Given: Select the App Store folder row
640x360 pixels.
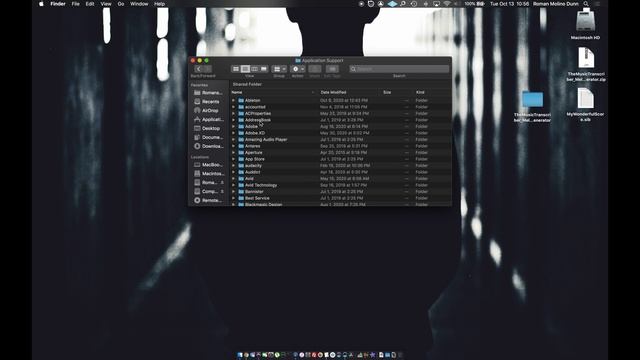Looking at the screenshot, I should click(x=340, y=159).
